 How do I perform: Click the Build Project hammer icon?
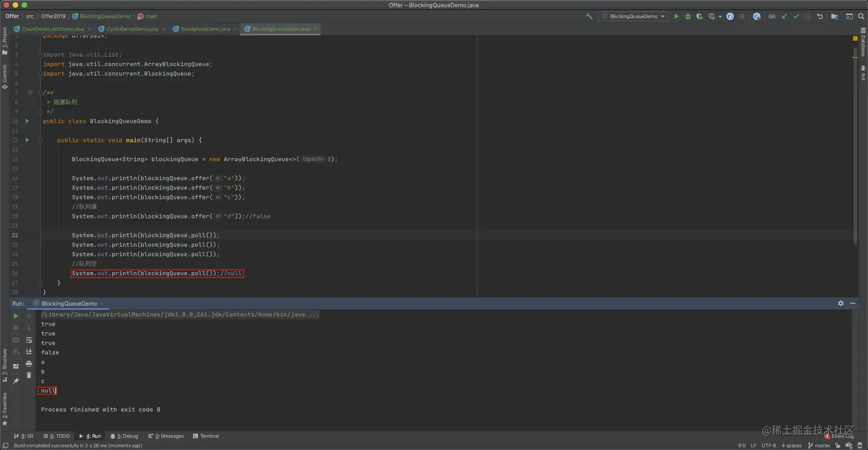pos(589,16)
